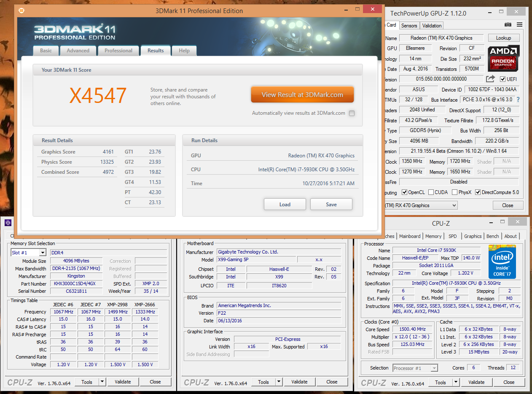Click the Save button in Run Details

331,204
